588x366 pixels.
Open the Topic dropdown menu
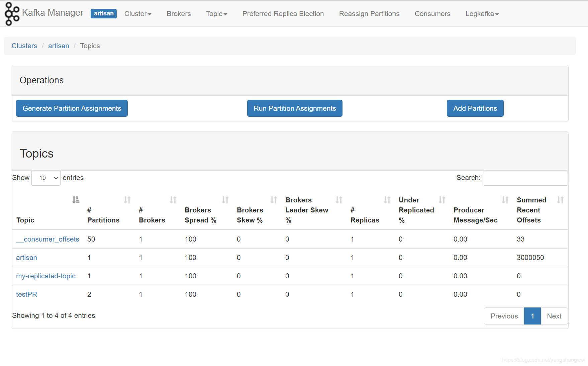click(216, 14)
